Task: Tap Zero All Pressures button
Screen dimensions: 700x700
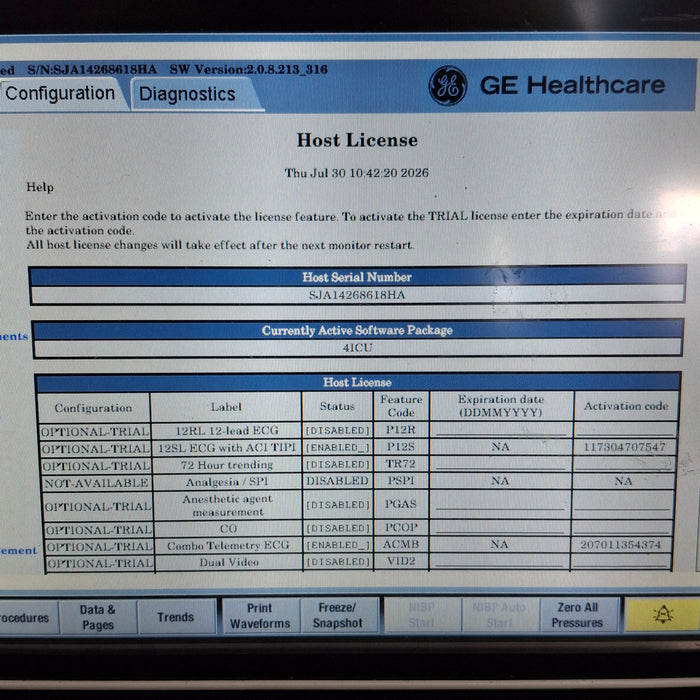Action: pyautogui.click(x=578, y=615)
